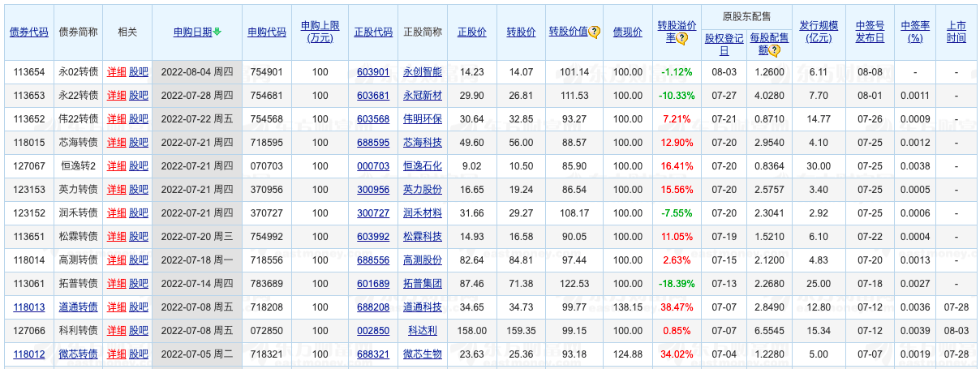Open stock code link 603681
Screen dimensions: 980x369
click(x=373, y=96)
